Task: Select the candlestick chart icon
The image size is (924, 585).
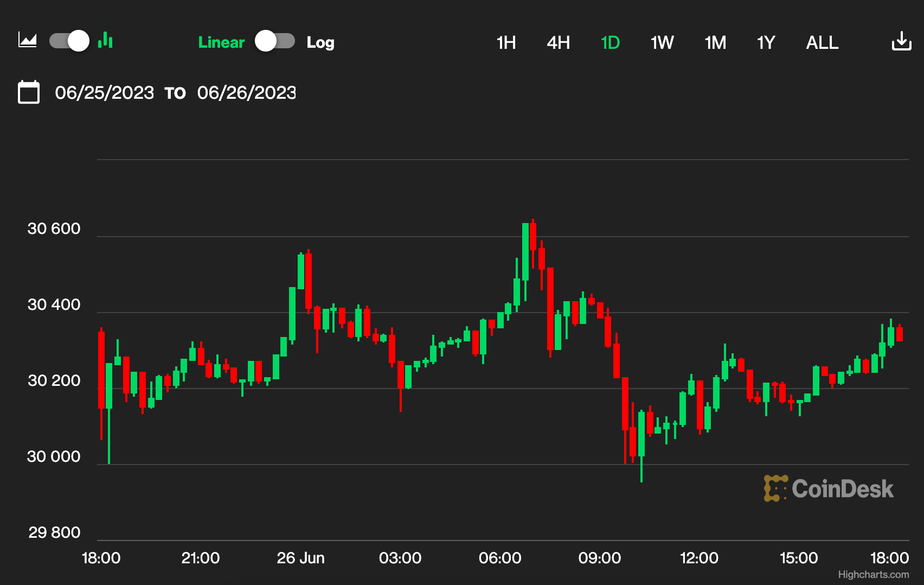Action: pos(105,40)
